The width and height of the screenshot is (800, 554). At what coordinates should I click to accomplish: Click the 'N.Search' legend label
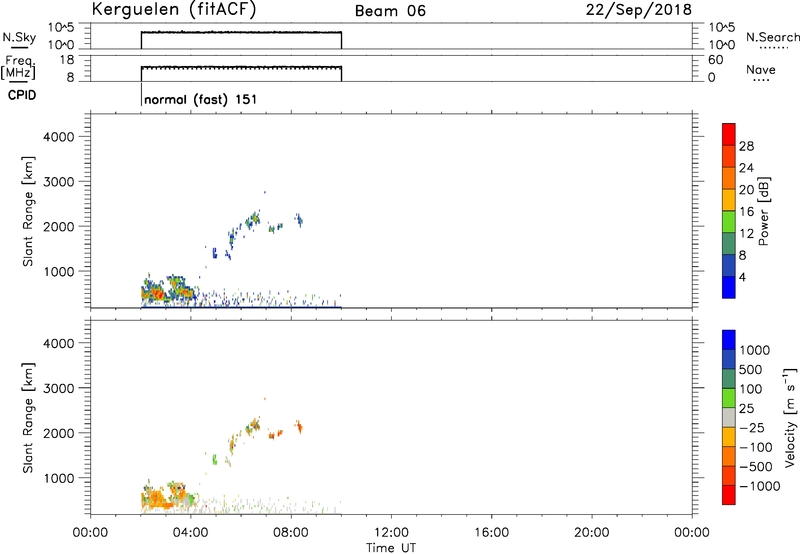pyautogui.click(x=773, y=37)
